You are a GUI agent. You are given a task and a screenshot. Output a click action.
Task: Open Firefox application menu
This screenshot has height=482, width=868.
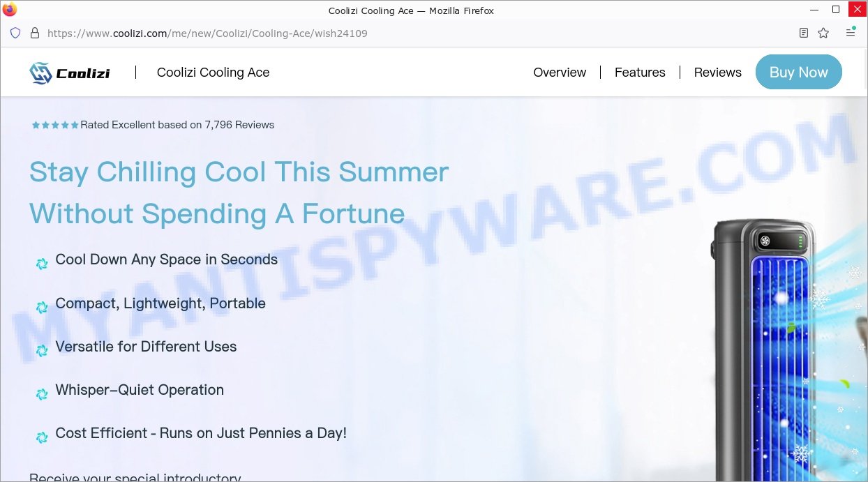[851, 33]
